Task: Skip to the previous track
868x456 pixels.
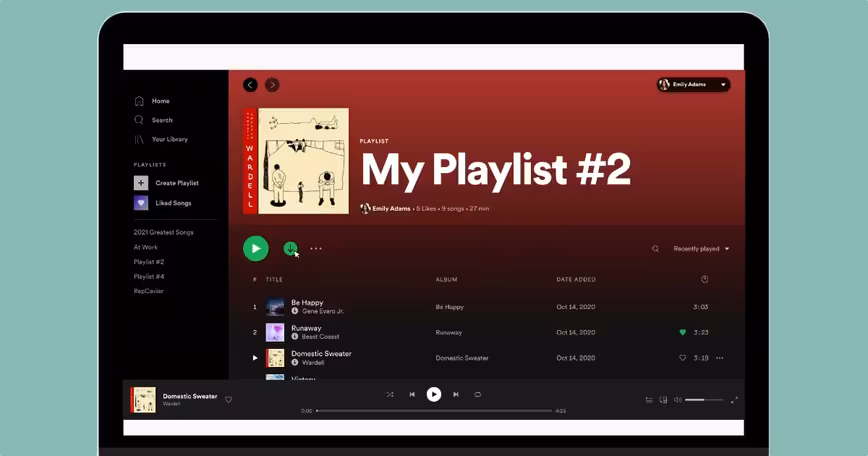Action: coord(412,395)
